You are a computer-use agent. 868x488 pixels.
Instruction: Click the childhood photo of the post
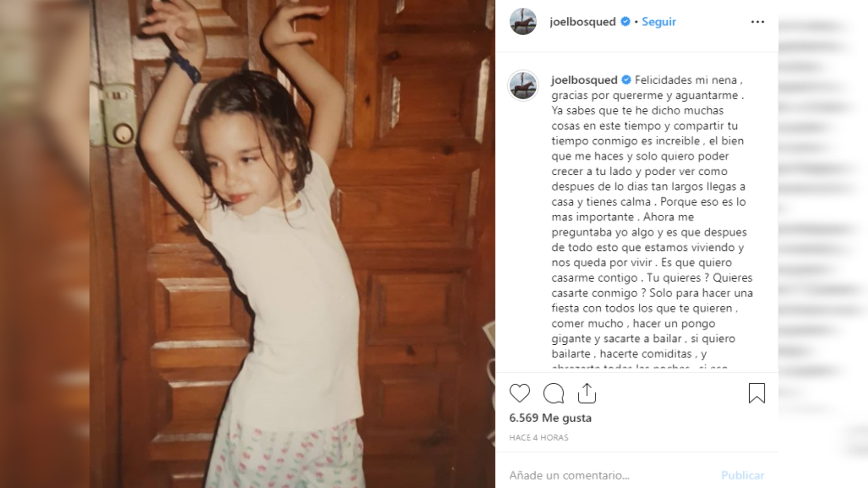tap(292, 244)
